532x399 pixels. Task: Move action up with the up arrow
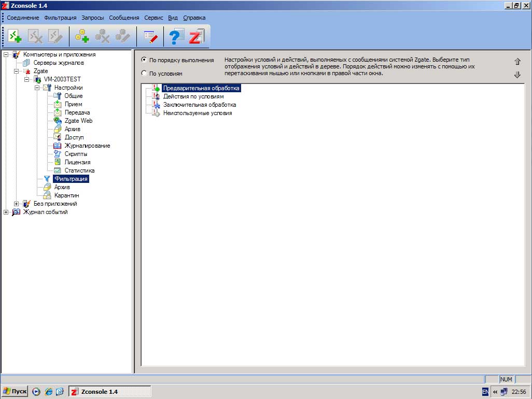517,61
